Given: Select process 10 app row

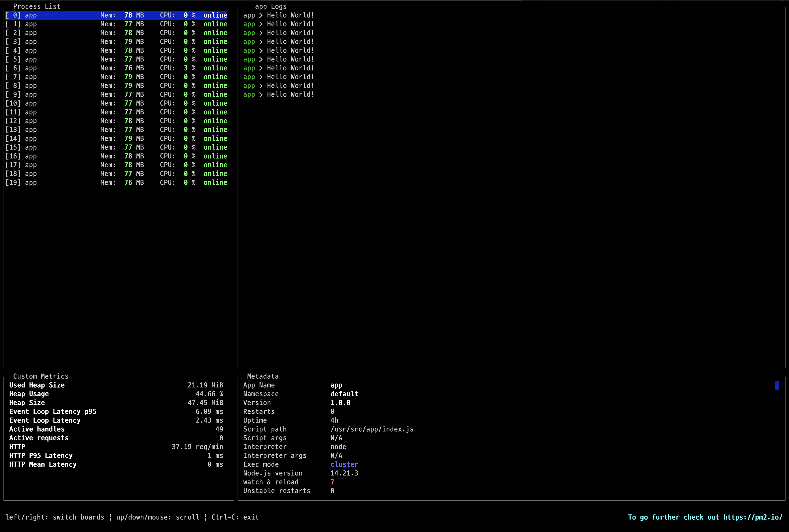Looking at the screenshot, I should pos(115,103).
